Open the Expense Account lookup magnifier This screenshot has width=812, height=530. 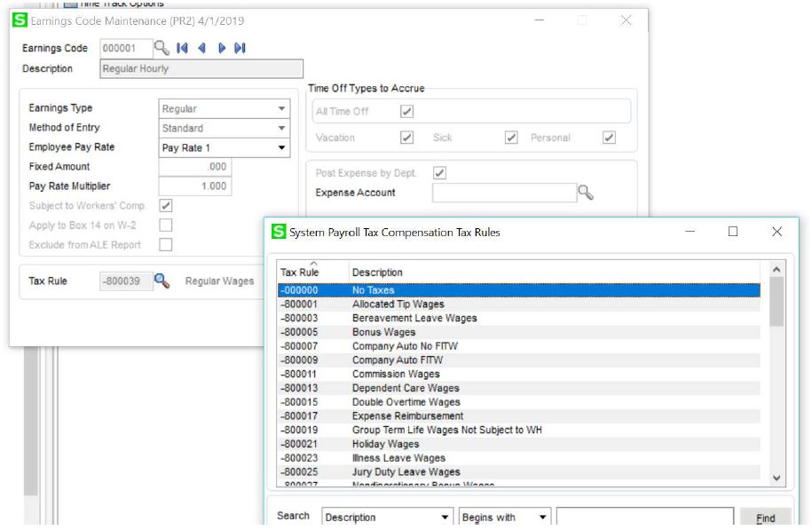click(x=586, y=193)
